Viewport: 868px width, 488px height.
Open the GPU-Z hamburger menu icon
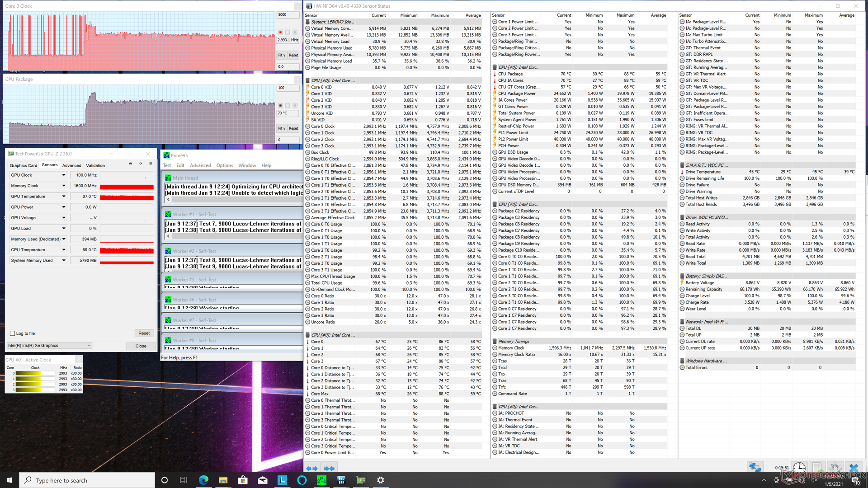click(151, 164)
